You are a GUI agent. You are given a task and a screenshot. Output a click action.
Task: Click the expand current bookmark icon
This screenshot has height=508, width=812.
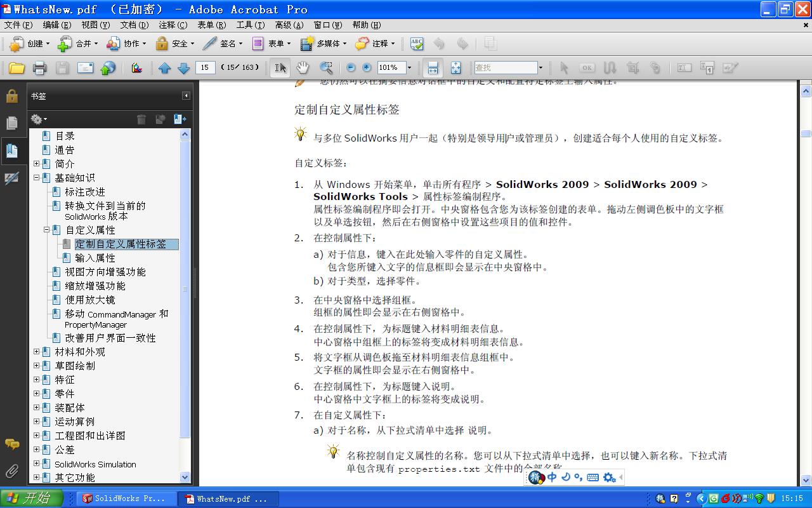(x=180, y=119)
